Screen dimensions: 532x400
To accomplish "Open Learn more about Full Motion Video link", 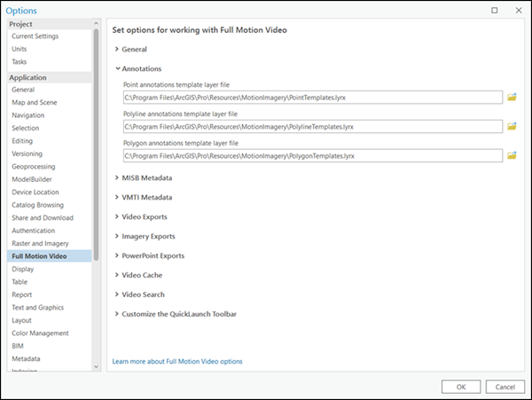I will click(x=177, y=361).
